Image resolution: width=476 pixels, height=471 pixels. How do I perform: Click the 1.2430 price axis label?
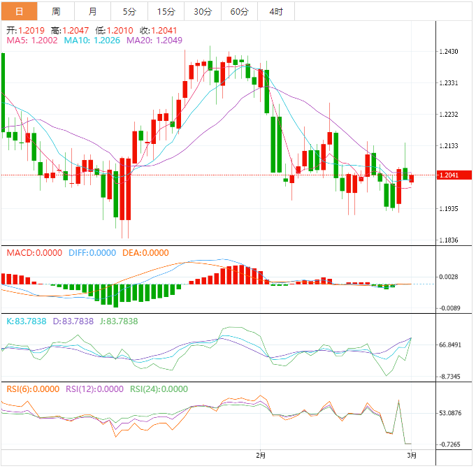point(449,51)
